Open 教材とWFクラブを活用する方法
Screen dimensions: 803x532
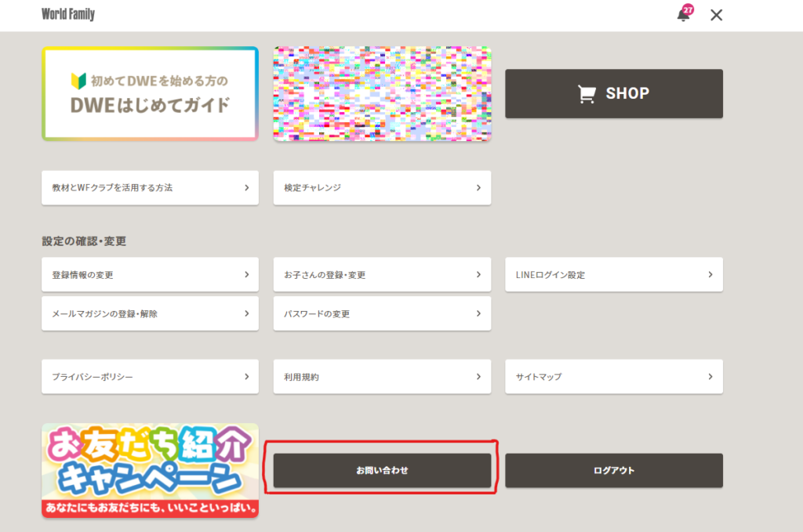pos(150,188)
